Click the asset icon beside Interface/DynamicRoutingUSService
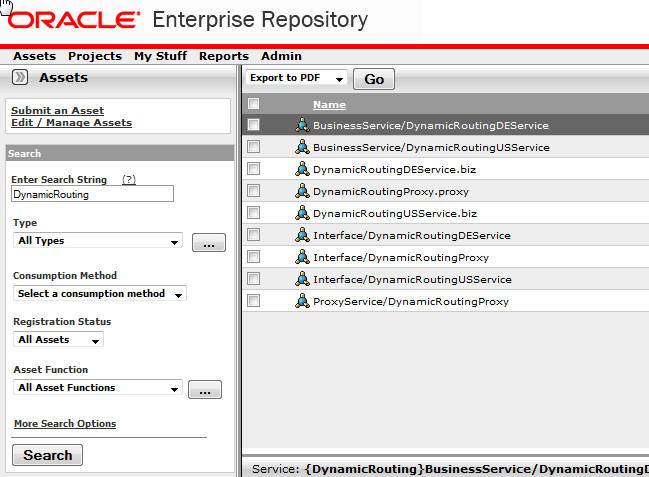 click(302, 279)
